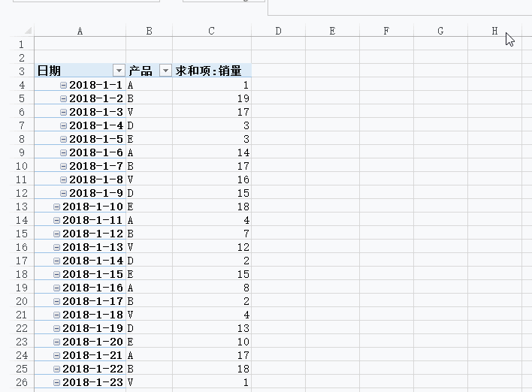532x392 pixels.
Task: Open the 日期 filter dropdown
Action: [119, 71]
